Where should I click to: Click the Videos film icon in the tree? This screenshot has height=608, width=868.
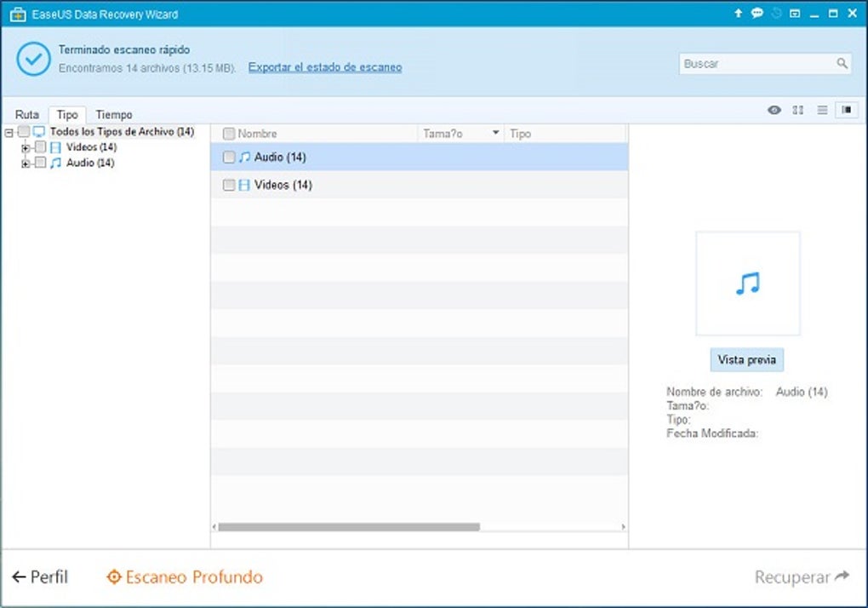click(55, 147)
